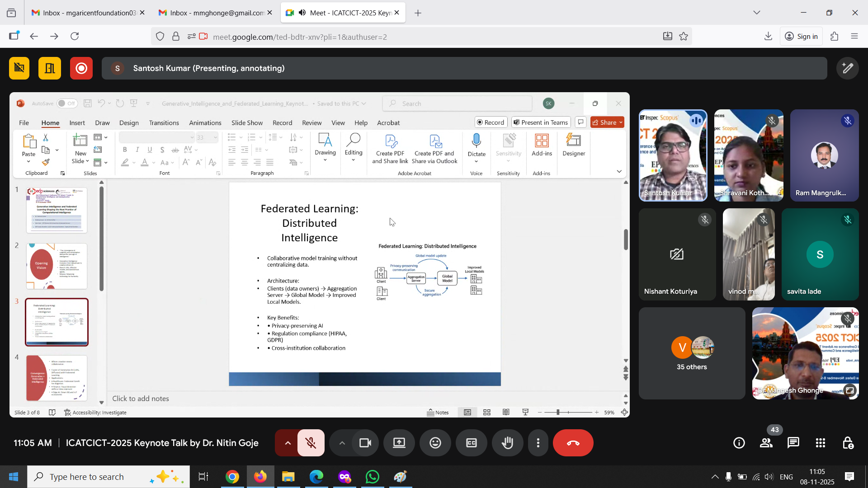Viewport: 868px width, 488px height.
Task: Expand video settings arrow beside camera
Action: [x=342, y=443]
